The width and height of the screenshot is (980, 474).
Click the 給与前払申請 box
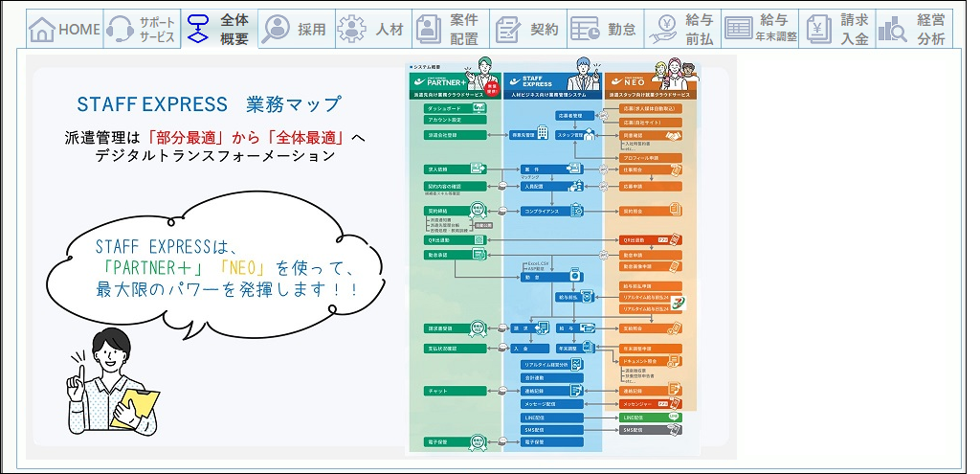(x=651, y=286)
